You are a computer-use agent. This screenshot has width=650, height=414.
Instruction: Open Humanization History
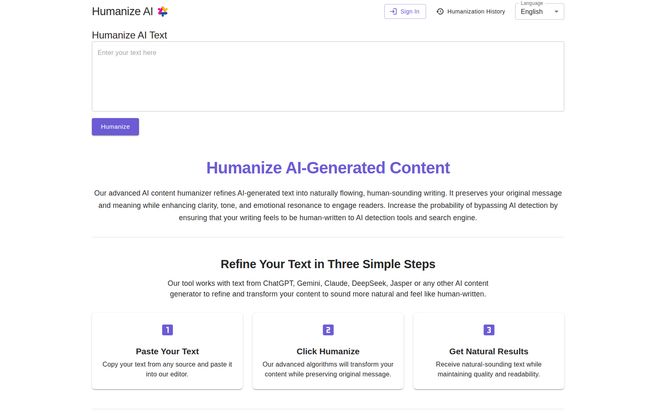(x=471, y=12)
